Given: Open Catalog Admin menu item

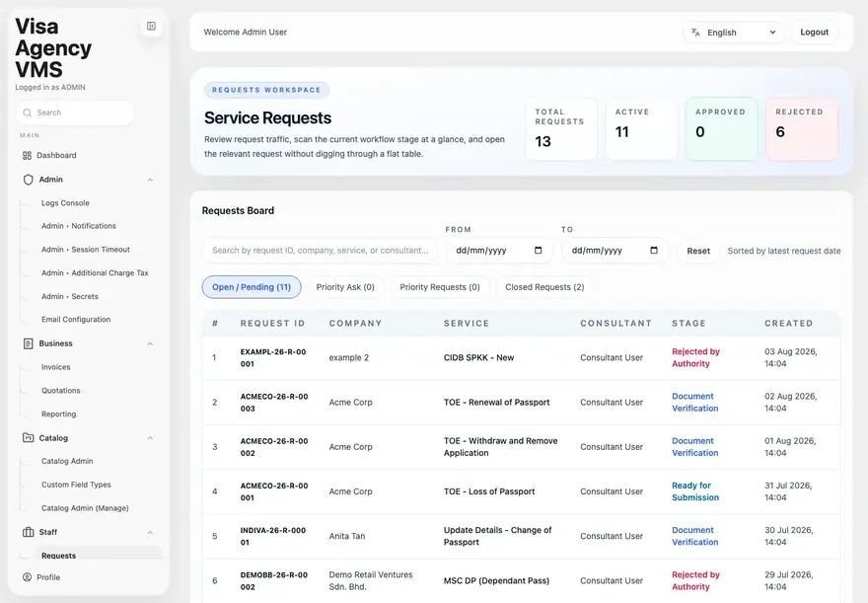Looking at the screenshot, I should [x=67, y=461].
